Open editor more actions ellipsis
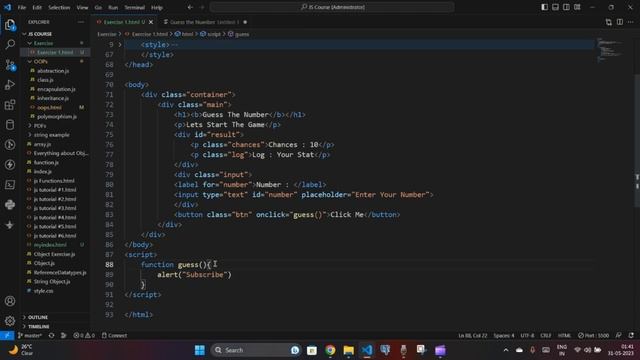This screenshot has height=360, width=640. [x=631, y=22]
